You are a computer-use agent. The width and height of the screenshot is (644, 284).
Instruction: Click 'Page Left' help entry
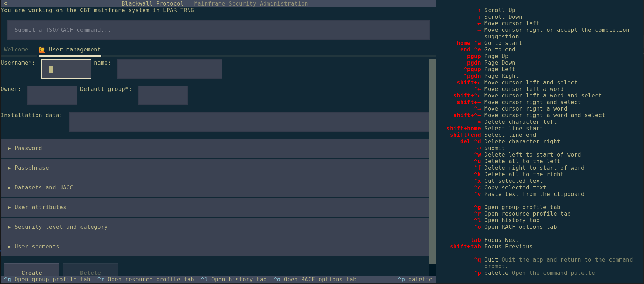pyautogui.click(x=500, y=69)
